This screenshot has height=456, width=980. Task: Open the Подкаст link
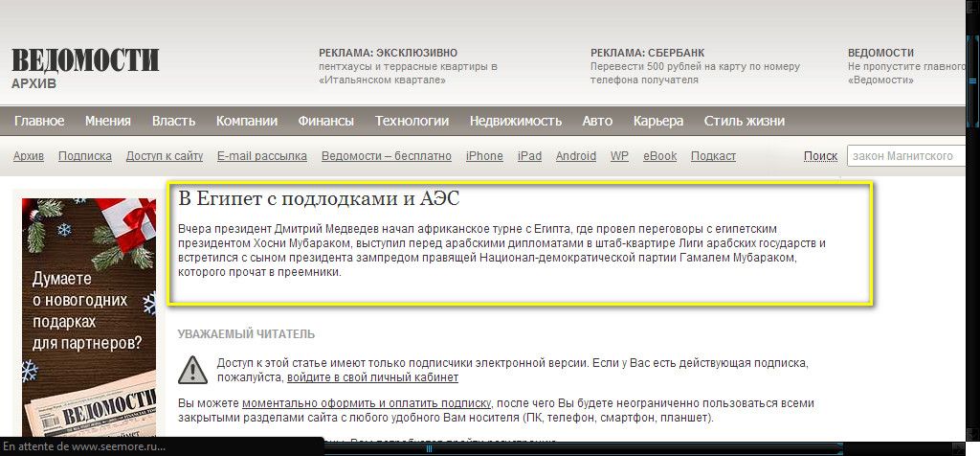click(713, 156)
